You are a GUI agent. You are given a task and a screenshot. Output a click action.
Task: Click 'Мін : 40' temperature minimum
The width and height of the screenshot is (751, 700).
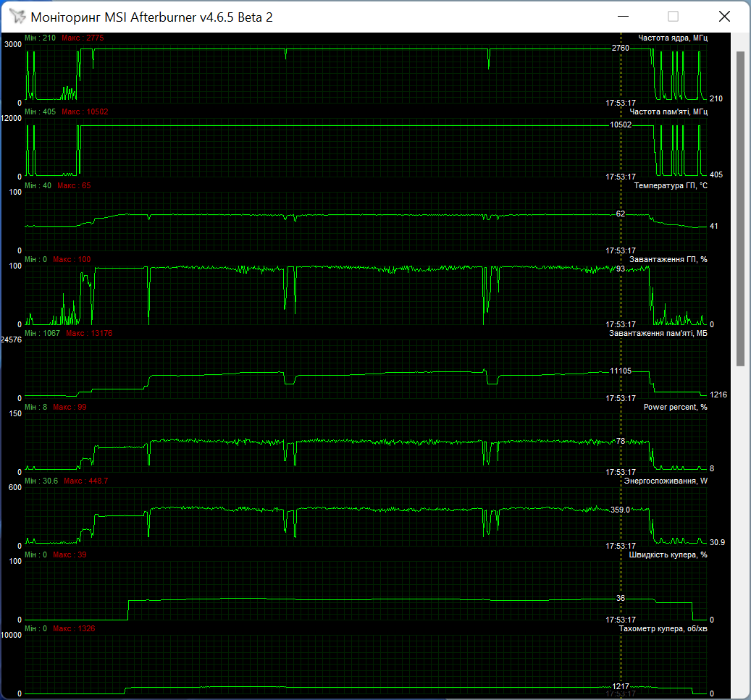coord(38,185)
